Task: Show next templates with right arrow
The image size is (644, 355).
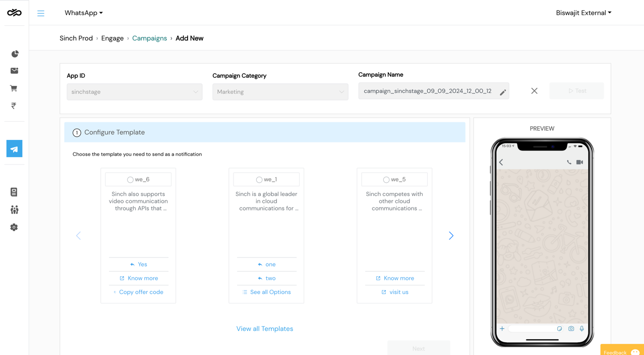Action: click(451, 236)
